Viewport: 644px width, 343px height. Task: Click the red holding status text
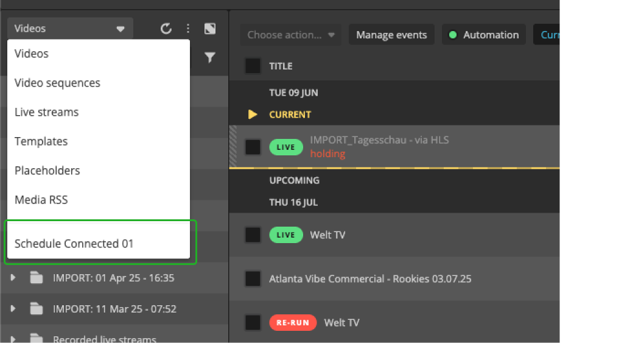[x=327, y=154]
